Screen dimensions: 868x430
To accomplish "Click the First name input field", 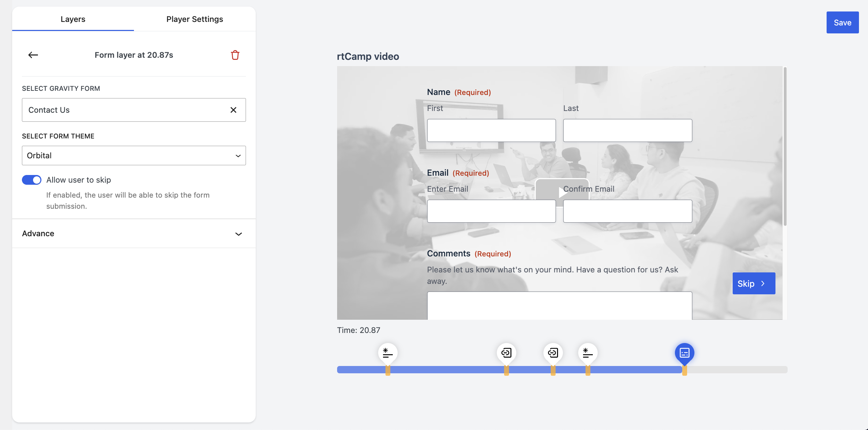I will (x=491, y=130).
